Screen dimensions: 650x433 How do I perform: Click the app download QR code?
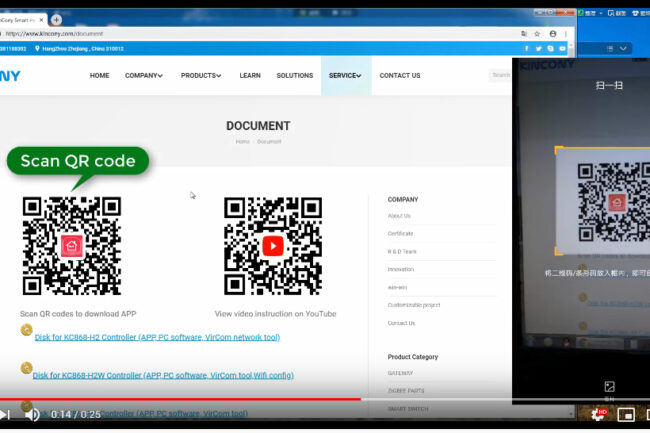pos(72,246)
